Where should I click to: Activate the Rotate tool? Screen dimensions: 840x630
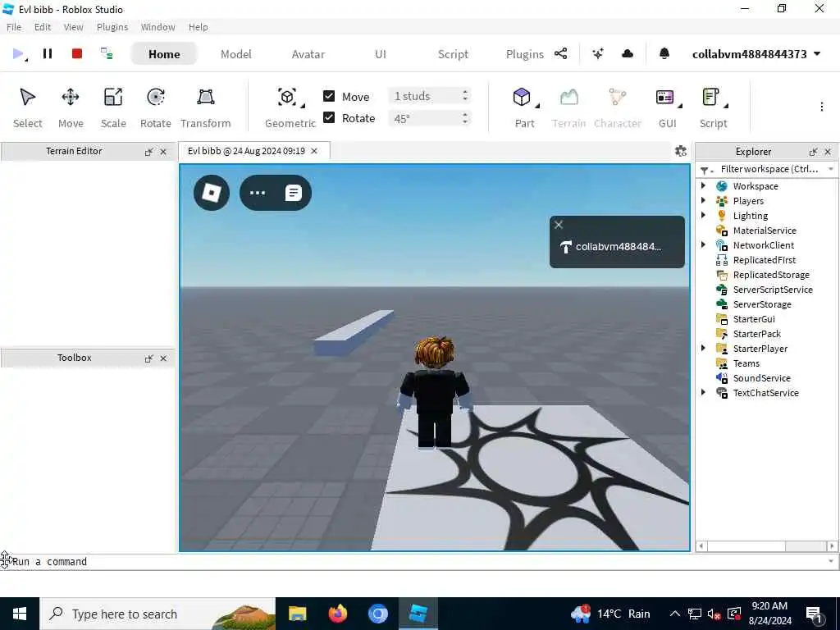pos(155,107)
